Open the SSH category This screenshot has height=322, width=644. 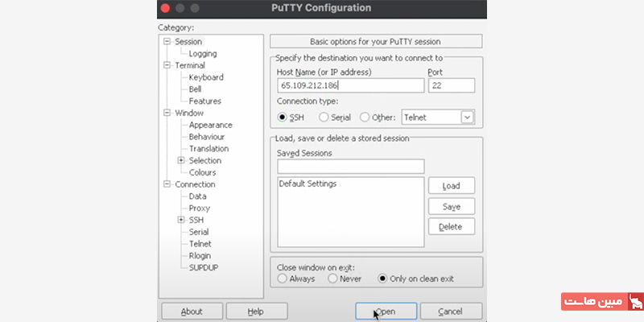(196, 220)
